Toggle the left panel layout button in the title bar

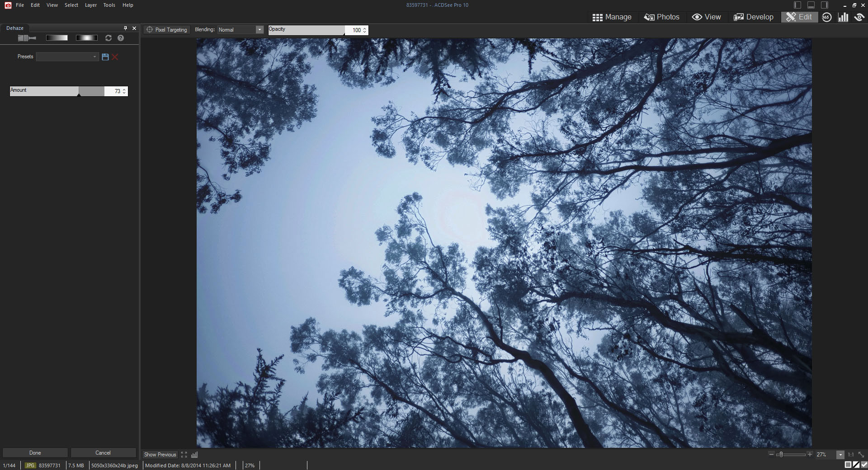[797, 5]
